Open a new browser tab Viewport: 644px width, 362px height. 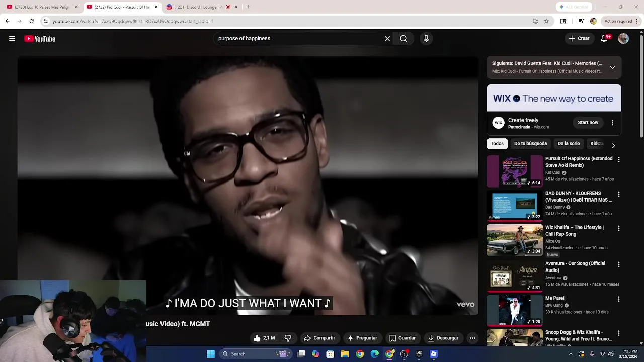click(248, 7)
